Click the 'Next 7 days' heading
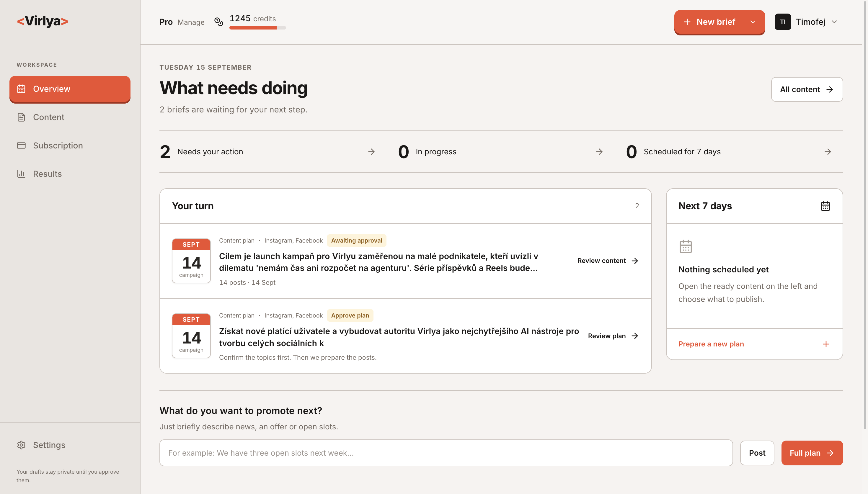 [x=705, y=206]
